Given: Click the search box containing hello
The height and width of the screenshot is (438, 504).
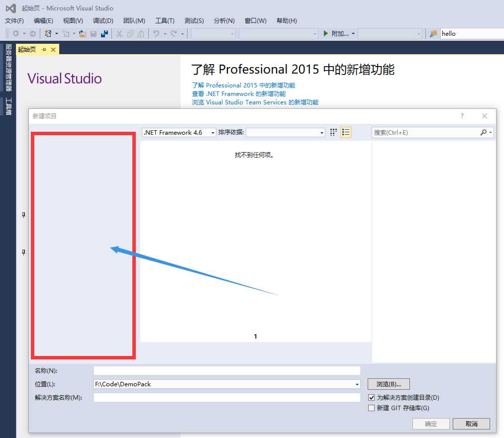Looking at the screenshot, I should 472,33.
